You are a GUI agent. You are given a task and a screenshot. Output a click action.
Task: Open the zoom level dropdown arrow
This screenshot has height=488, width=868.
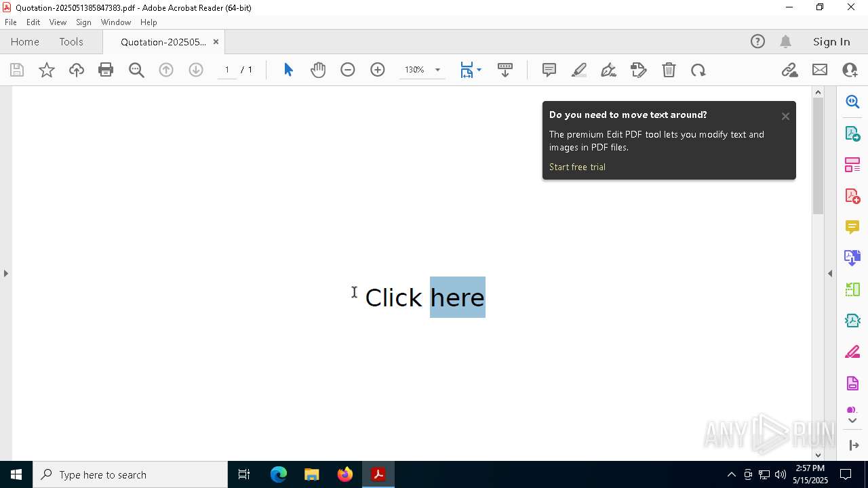(x=437, y=70)
